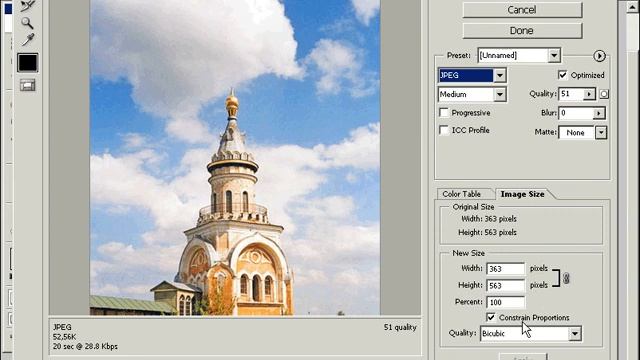Switch to the Color Table tab
This screenshot has width=640, height=360.
click(462, 194)
